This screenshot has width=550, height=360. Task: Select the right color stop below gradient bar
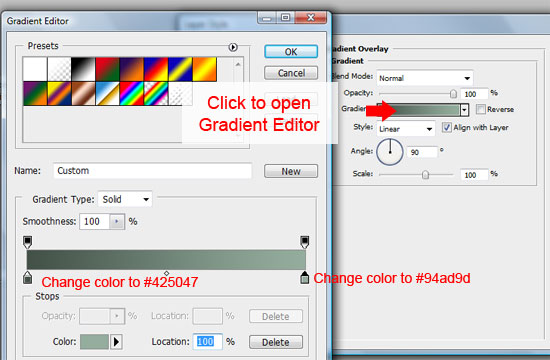304,277
